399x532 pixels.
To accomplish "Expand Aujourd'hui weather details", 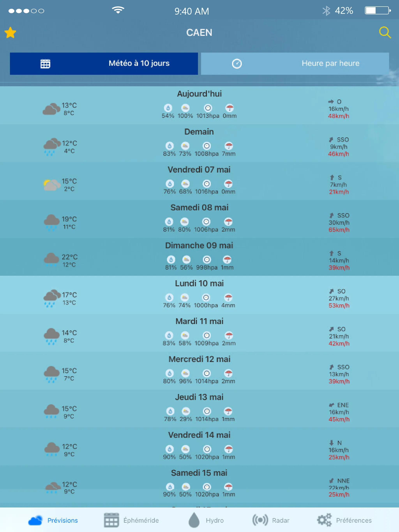I will pyautogui.click(x=199, y=106).
